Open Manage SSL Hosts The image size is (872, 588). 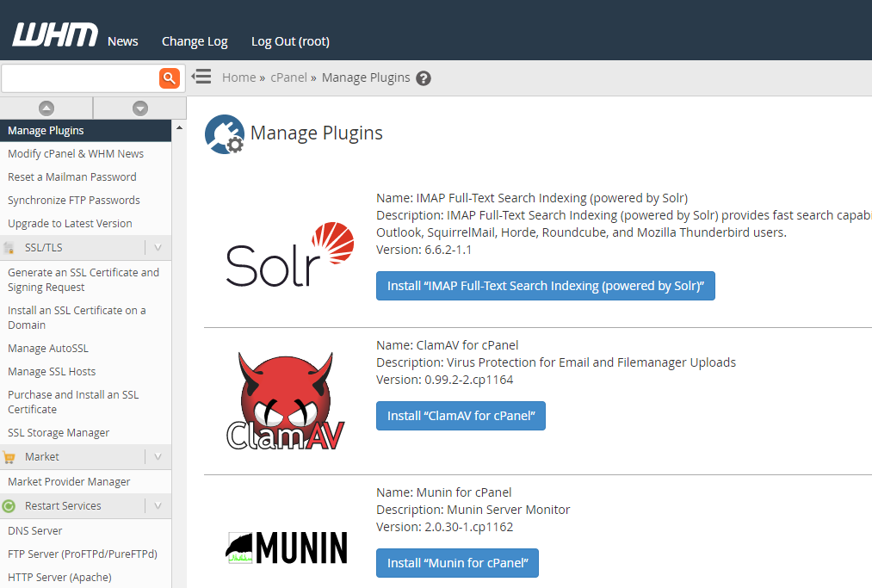52,372
